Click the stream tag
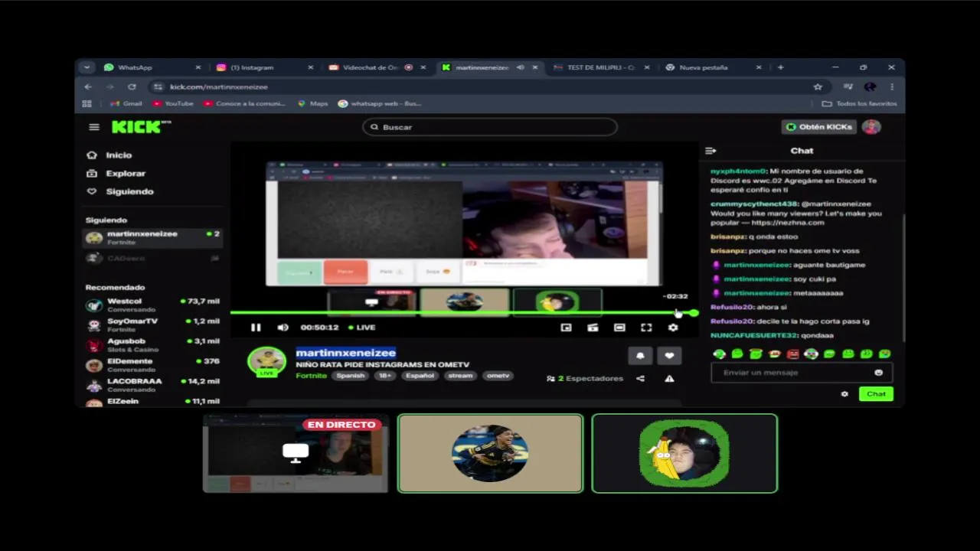 [460, 376]
